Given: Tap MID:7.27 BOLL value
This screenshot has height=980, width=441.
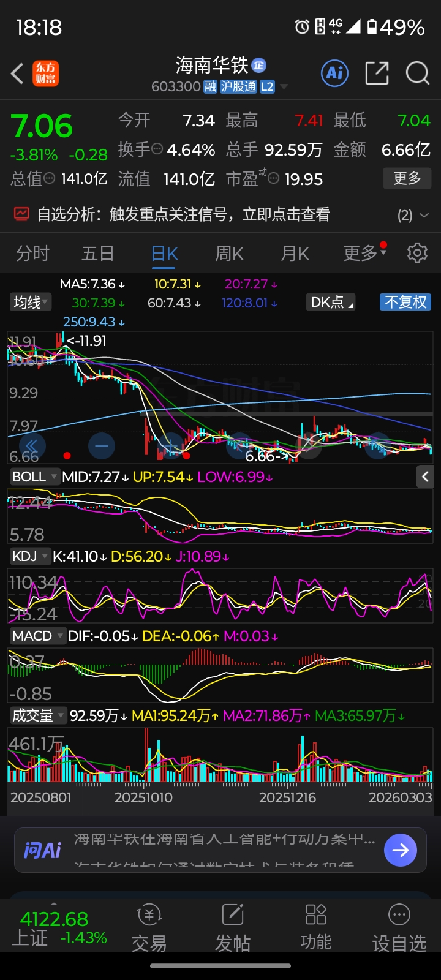Looking at the screenshot, I should click(96, 477).
